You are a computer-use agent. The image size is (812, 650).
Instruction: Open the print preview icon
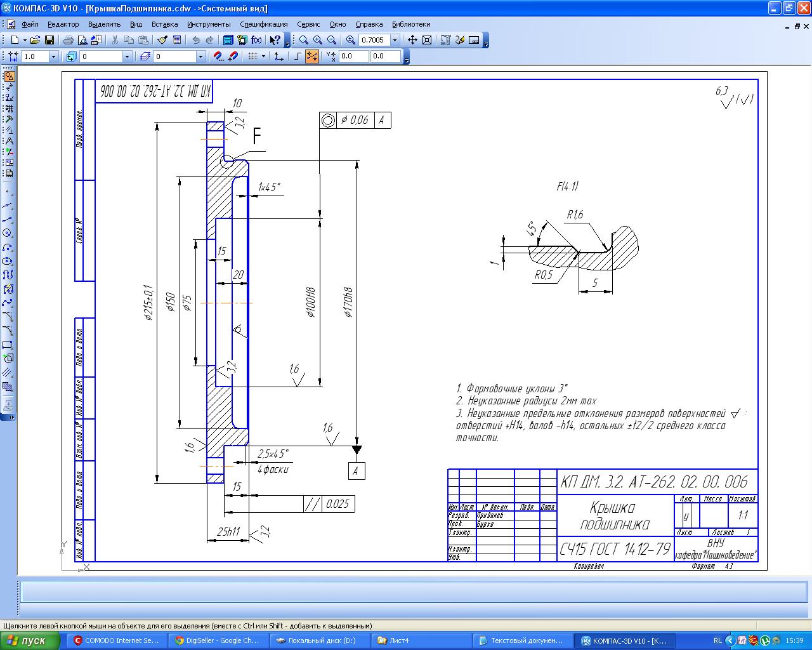point(82,40)
